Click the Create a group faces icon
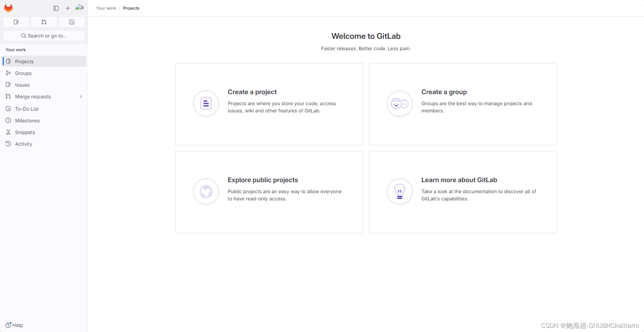Image resolution: width=644 pixels, height=332 pixels. 400,103
